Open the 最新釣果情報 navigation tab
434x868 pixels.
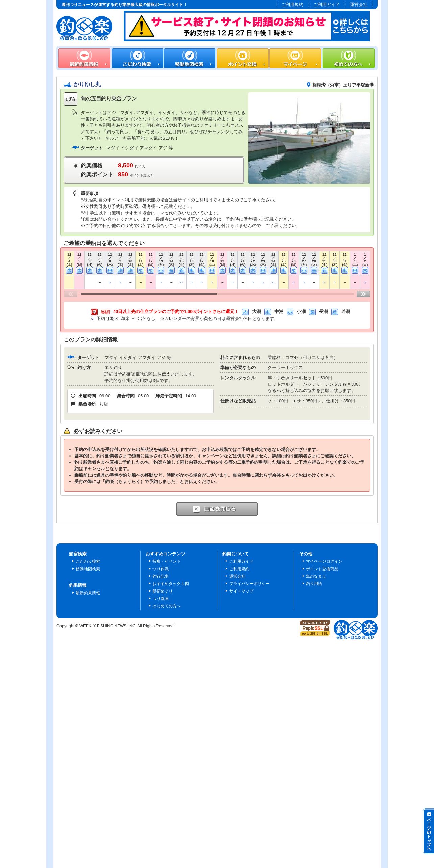point(84,58)
